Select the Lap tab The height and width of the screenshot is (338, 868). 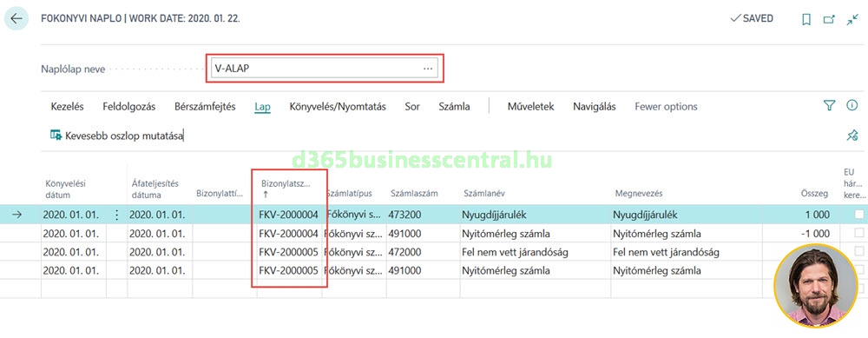point(262,106)
